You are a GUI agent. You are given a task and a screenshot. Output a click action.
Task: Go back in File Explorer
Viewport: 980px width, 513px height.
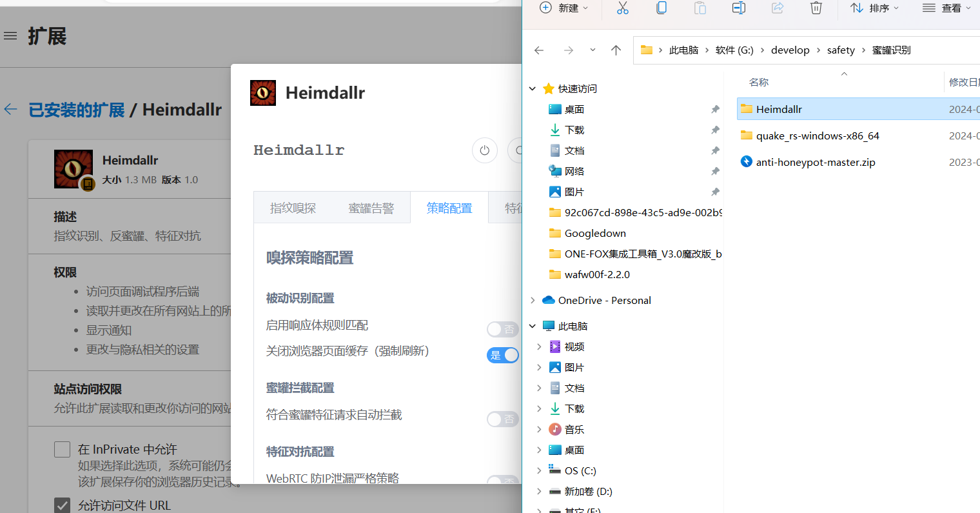click(539, 50)
